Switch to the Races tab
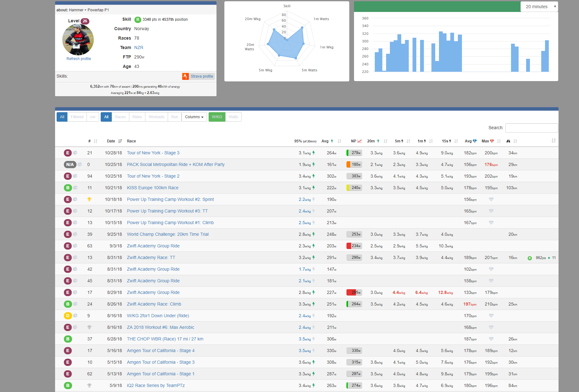 (120, 117)
